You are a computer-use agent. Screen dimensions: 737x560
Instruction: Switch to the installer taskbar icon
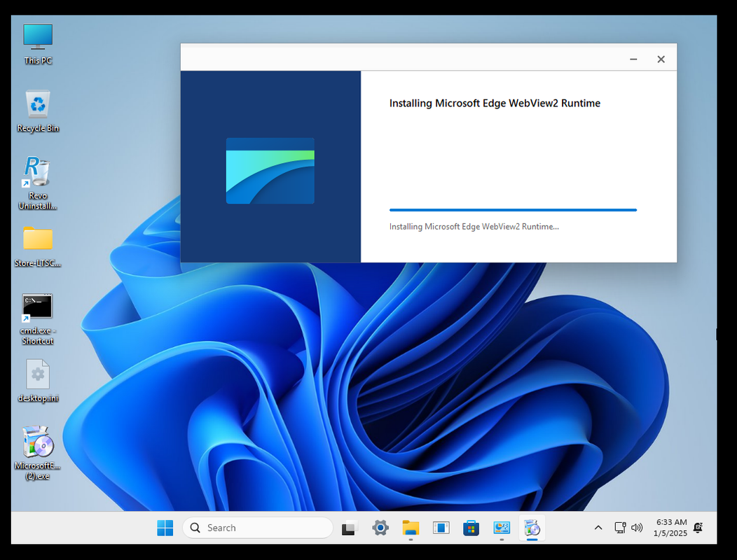click(x=532, y=528)
